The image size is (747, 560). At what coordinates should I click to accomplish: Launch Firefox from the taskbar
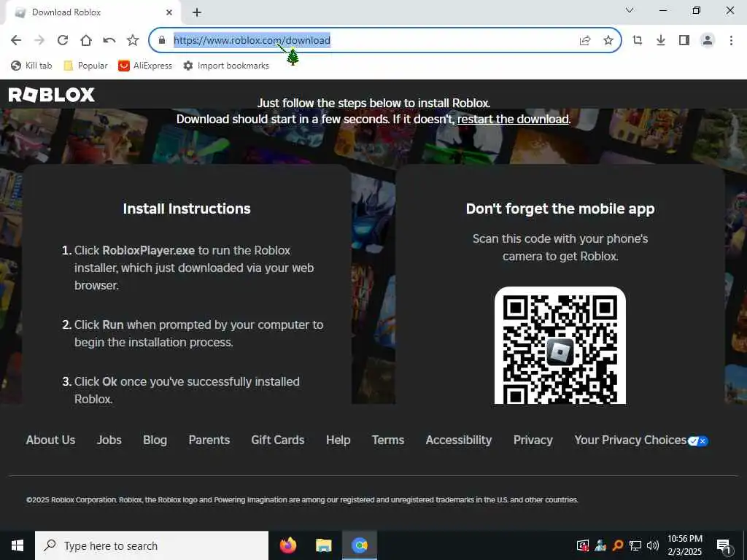pos(287,545)
